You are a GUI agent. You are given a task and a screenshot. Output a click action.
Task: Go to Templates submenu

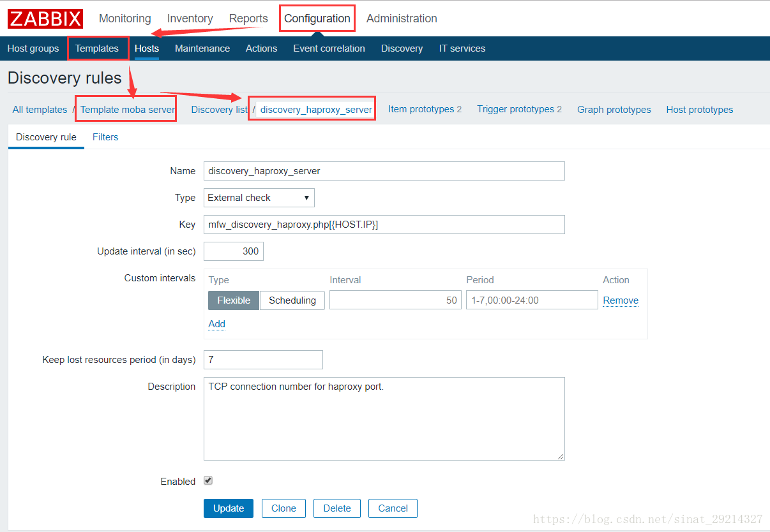(97, 48)
